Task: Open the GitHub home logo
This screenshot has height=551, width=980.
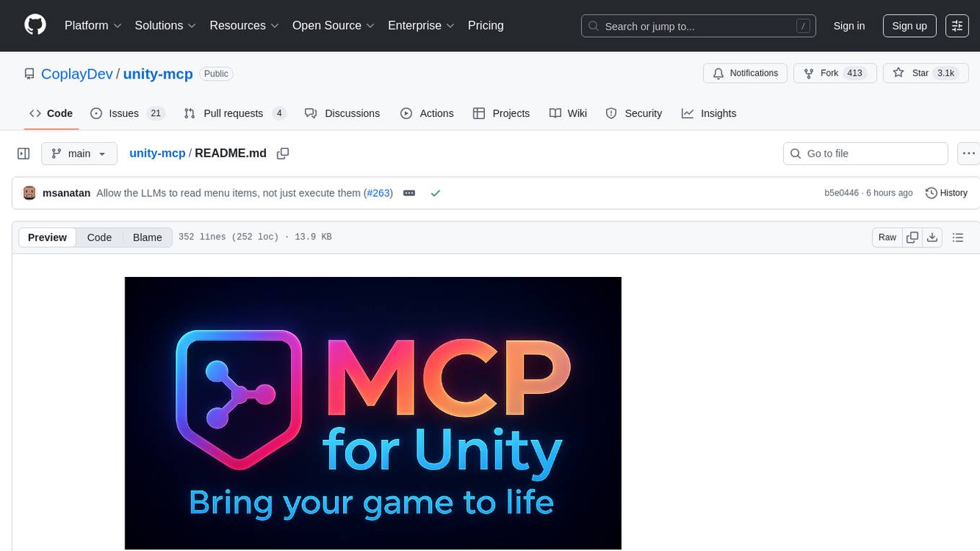Action: 35,25
